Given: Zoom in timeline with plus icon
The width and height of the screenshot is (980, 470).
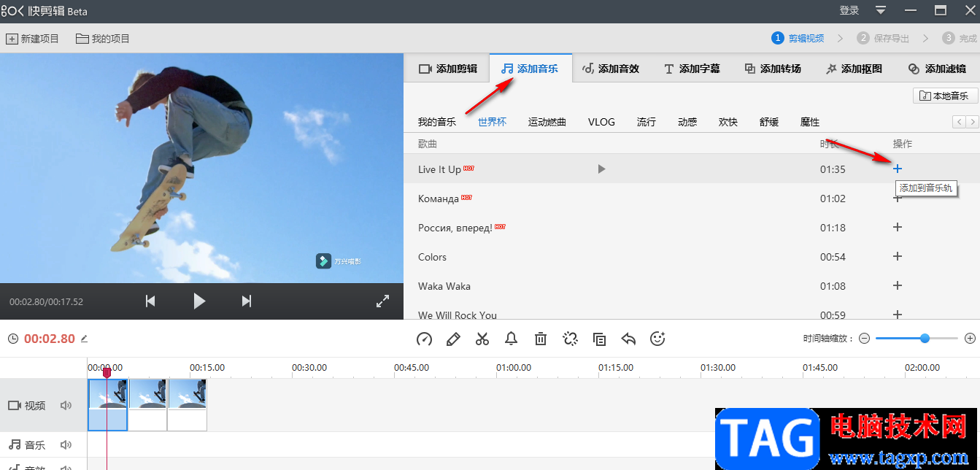Looking at the screenshot, I should point(970,339).
